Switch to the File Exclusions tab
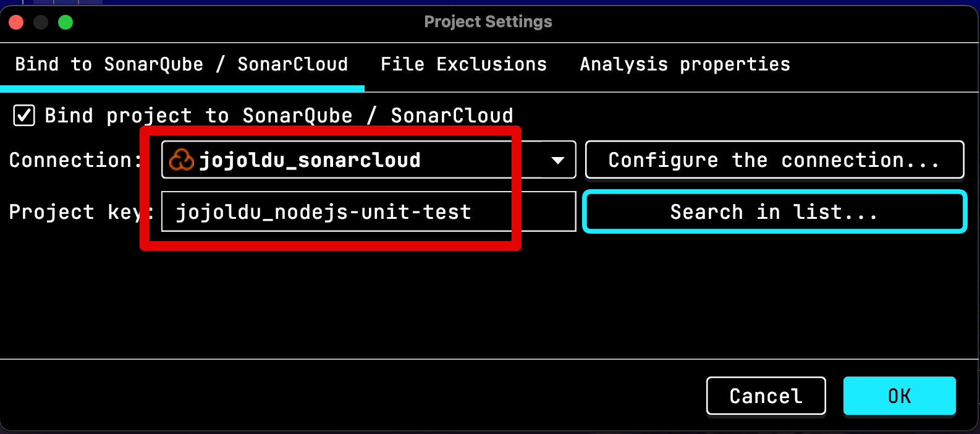The image size is (980, 434). (x=463, y=64)
